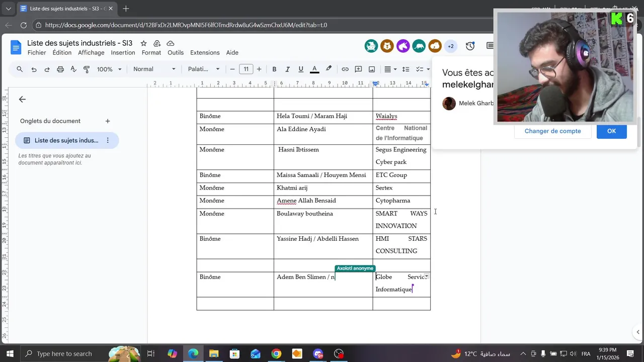Star the document title
Image resolution: width=644 pixels, height=362 pixels.
tap(143, 43)
